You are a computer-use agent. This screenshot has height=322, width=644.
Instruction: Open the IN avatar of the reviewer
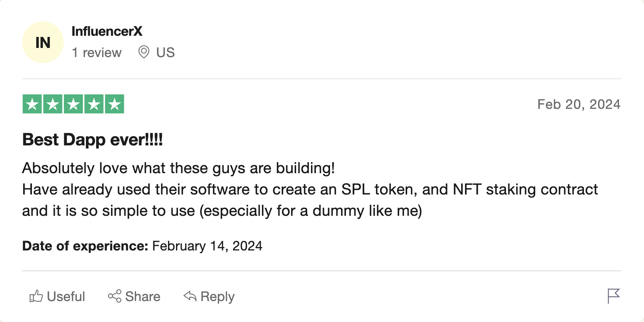(x=43, y=43)
